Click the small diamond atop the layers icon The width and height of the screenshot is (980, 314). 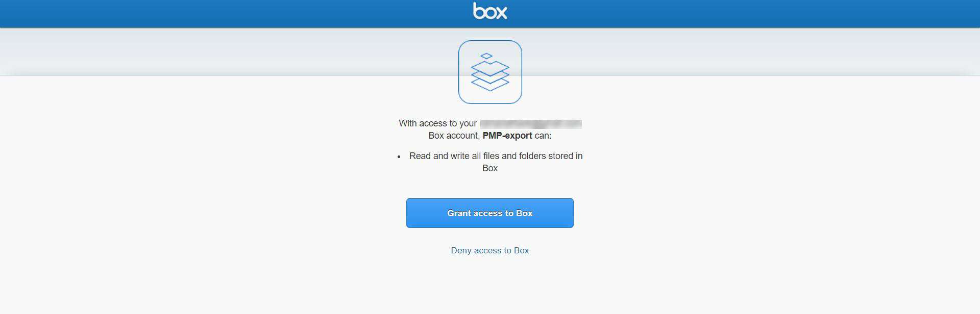coord(486,56)
